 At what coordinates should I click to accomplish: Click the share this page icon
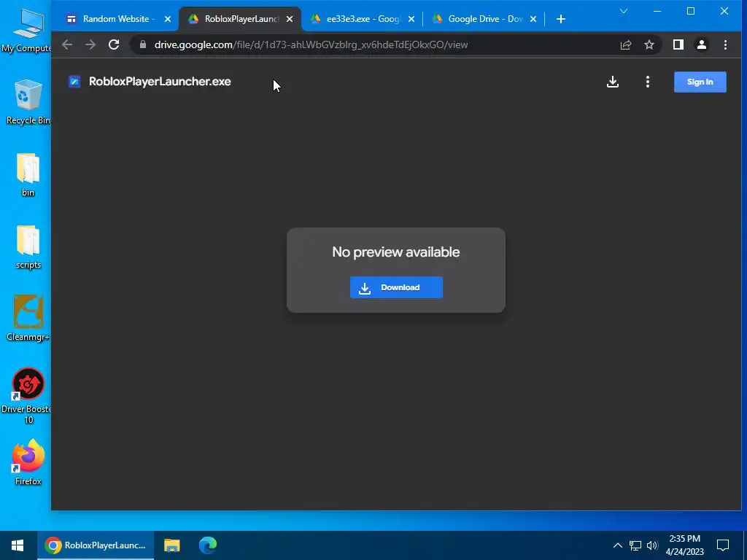coord(625,44)
